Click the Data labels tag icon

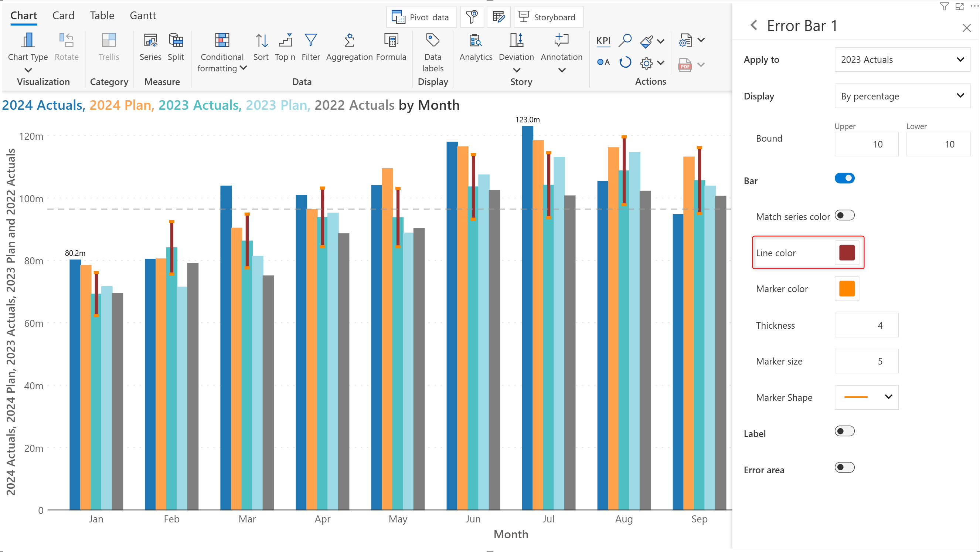[433, 40]
